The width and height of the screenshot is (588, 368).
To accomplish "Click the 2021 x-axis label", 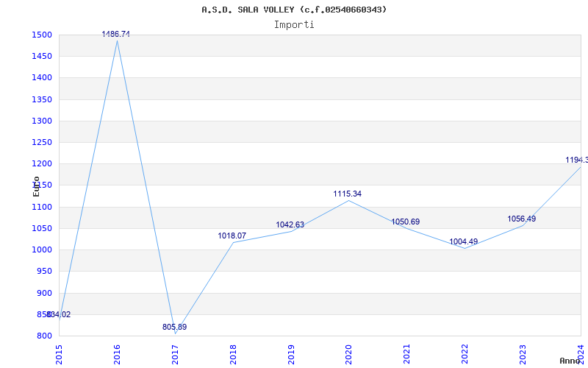I will coord(407,354).
